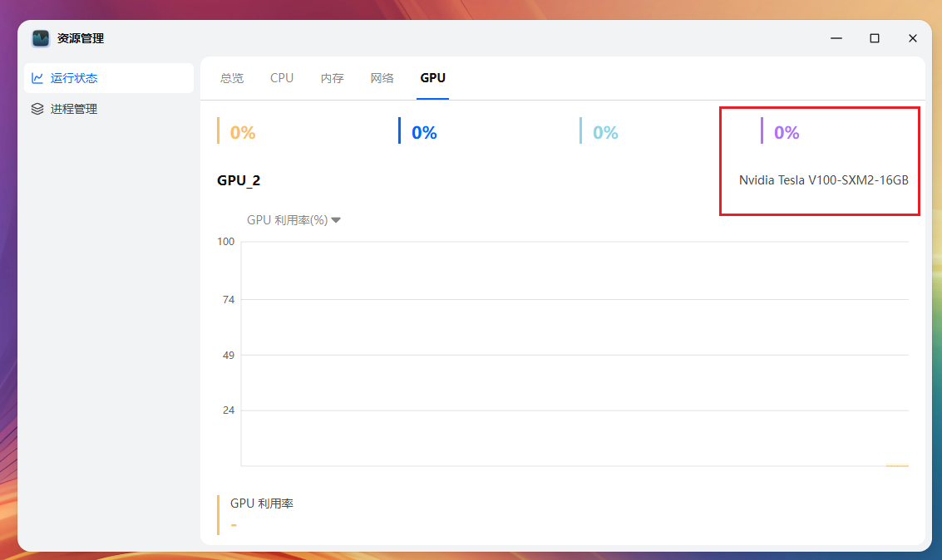Select the orange 0% GPU indicator
This screenshot has width=942, height=560.
(242, 132)
